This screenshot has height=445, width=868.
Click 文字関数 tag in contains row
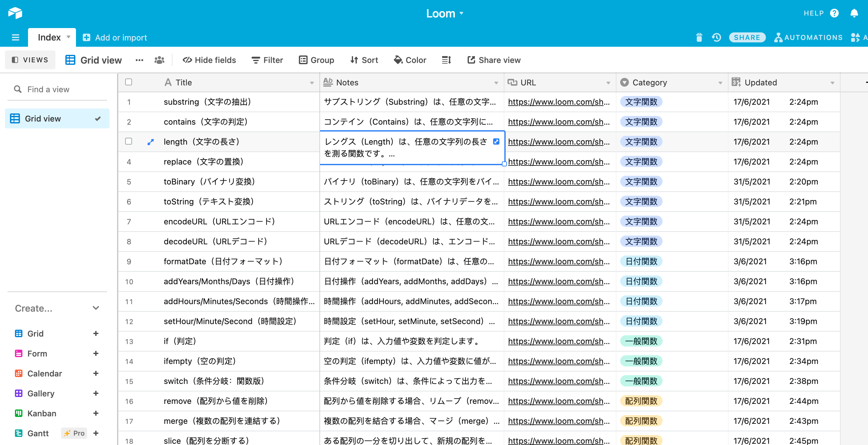pos(641,122)
